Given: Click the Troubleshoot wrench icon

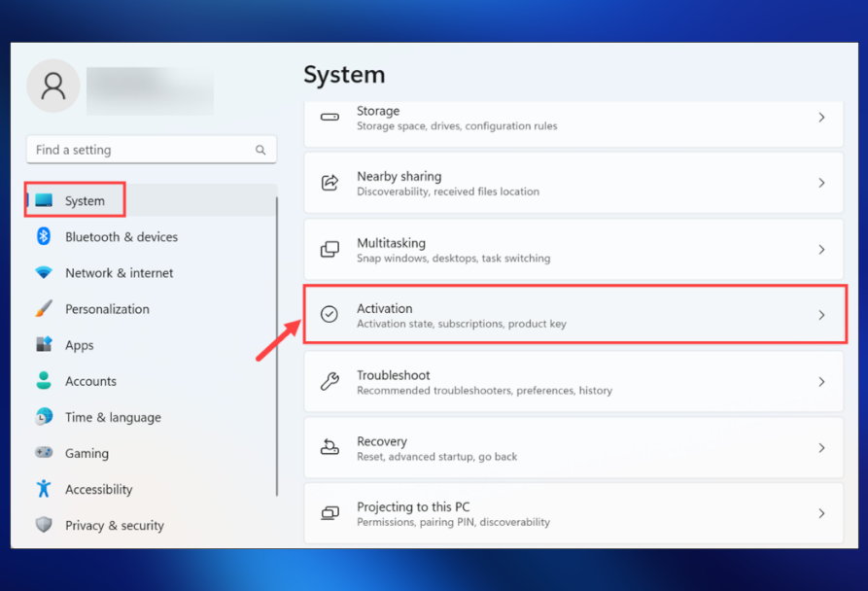Looking at the screenshot, I should 330,382.
